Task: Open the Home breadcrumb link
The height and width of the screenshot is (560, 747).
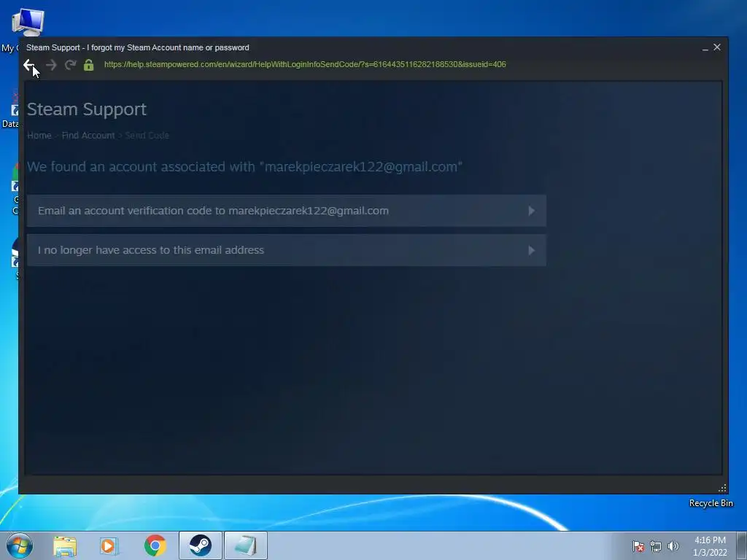Action: 39,135
